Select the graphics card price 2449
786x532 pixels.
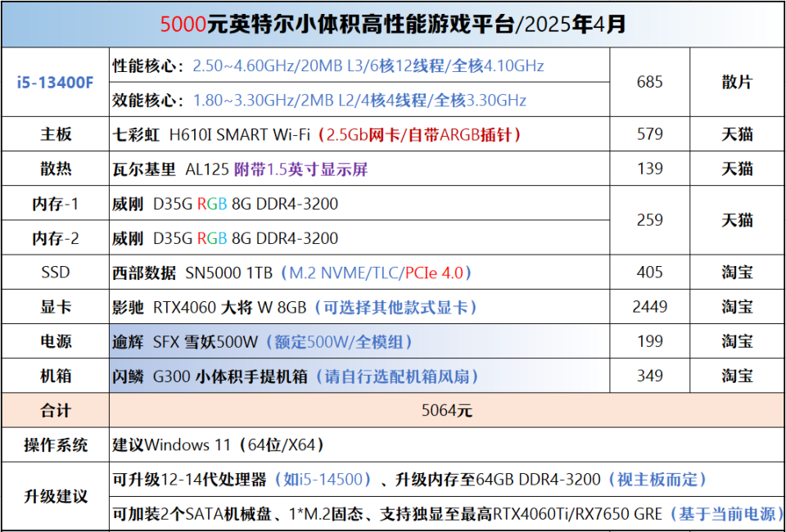coord(649,307)
